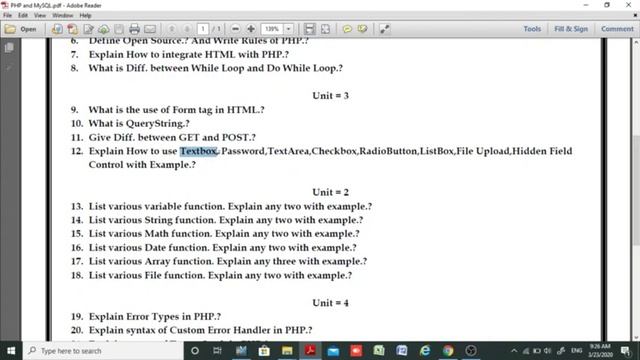The image size is (640, 360).
Task: Click the vertical scrollbar of document
Action: pyautogui.click(x=636, y=190)
